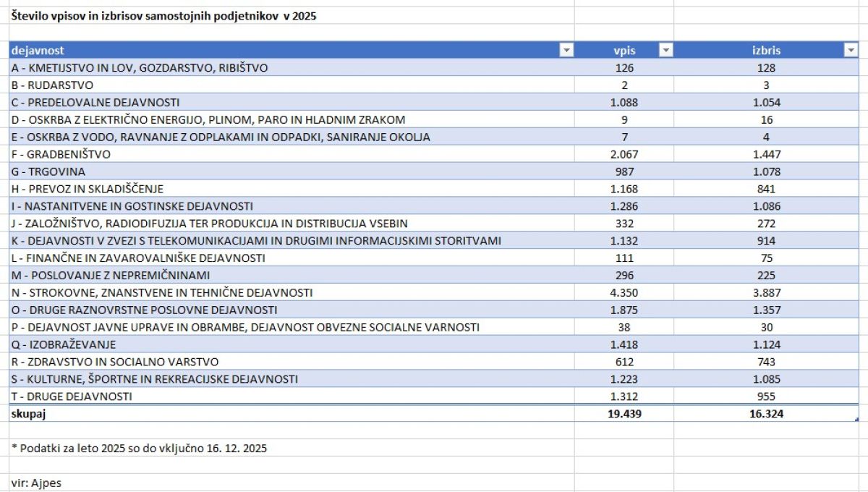Image resolution: width=868 pixels, height=492 pixels.
Task: Click the vir: Ajpes source cell
Action: (36, 483)
